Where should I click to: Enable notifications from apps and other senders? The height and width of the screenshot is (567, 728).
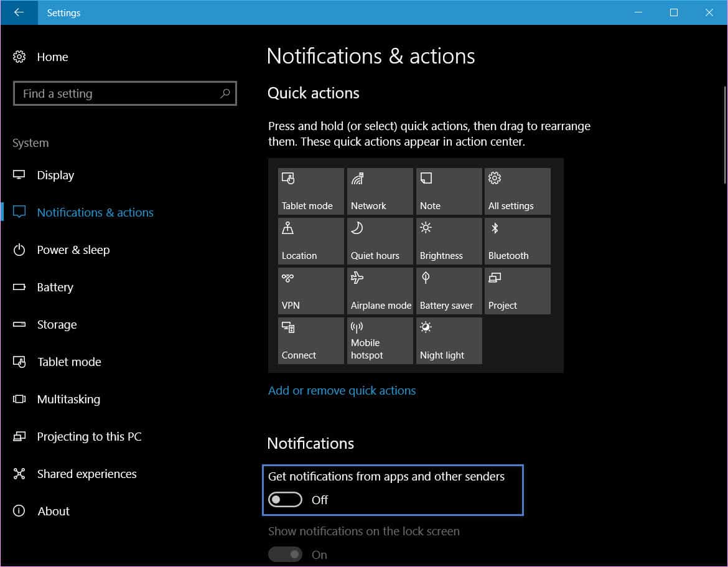pyautogui.click(x=284, y=499)
